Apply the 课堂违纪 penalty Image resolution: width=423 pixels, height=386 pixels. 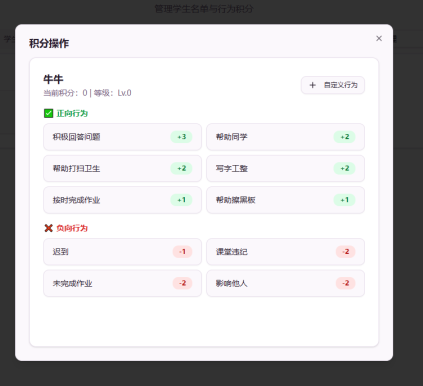coord(285,252)
